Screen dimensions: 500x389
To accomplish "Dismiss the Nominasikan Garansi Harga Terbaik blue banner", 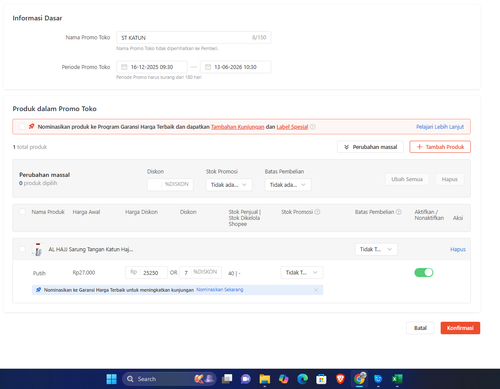I will click(316, 290).
